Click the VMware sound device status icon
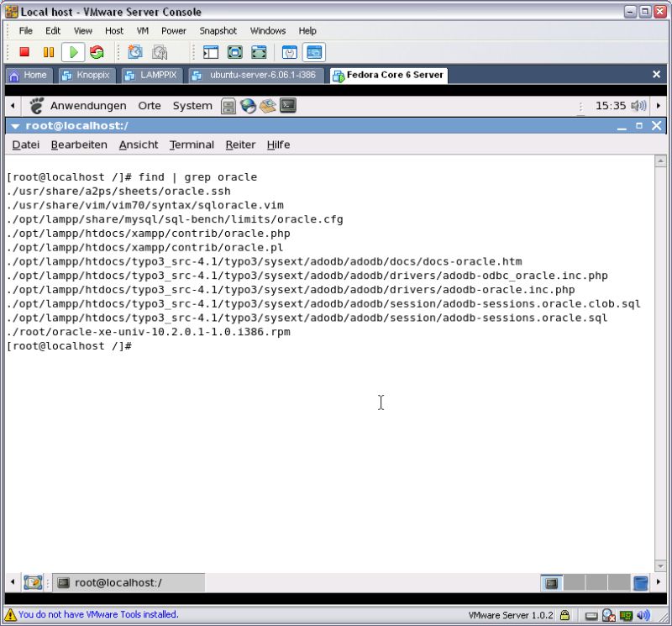Screen dimensions: 672x626 coord(643,615)
